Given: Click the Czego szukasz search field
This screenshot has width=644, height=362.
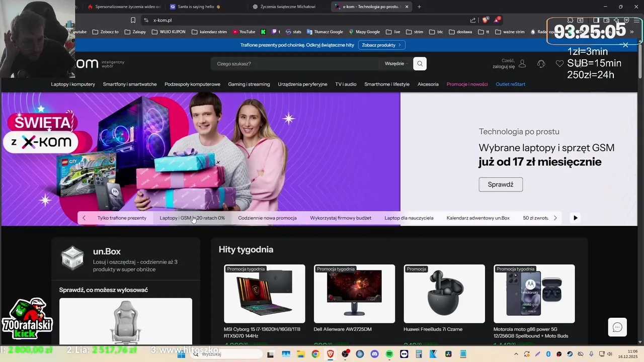Looking at the screenshot, I should click(294, 64).
